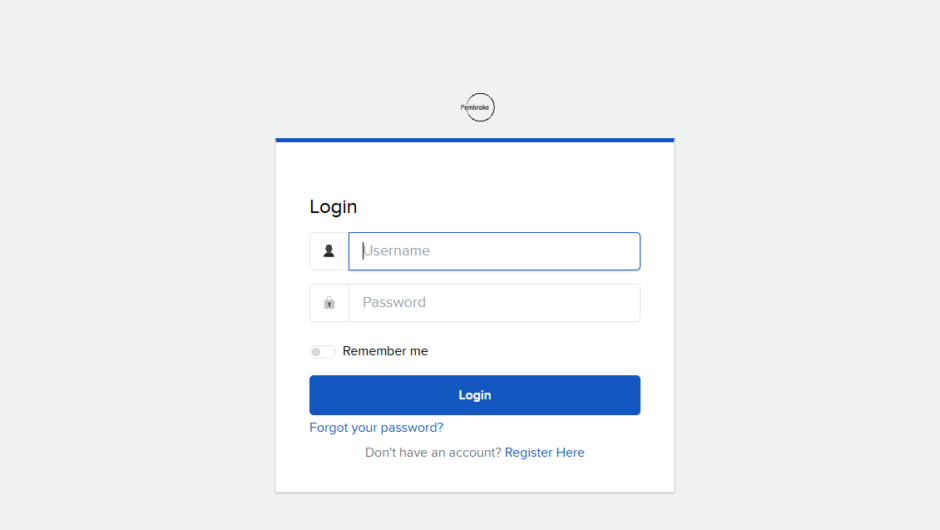This screenshot has width=940, height=530.
Task: Click the padlock icon beside Password
Action: click(x=329, y=303)
